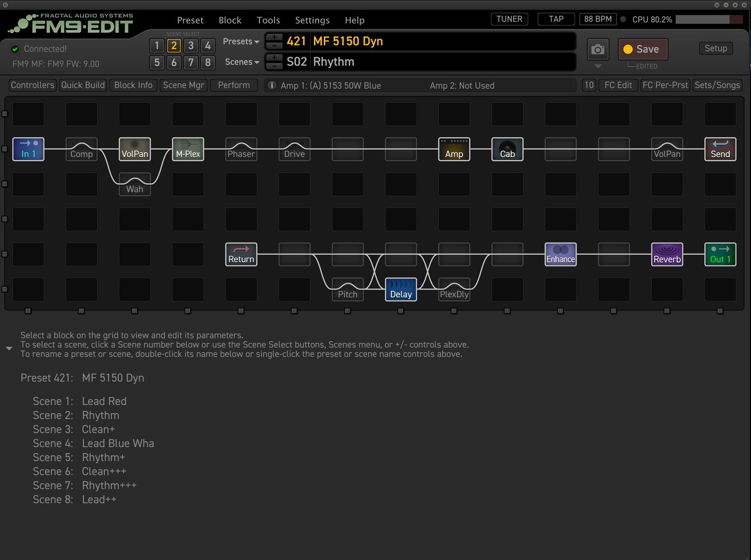Select the Amp block on the grid
The height and width of the screenshot is (560, 751).
pos(454,149)
